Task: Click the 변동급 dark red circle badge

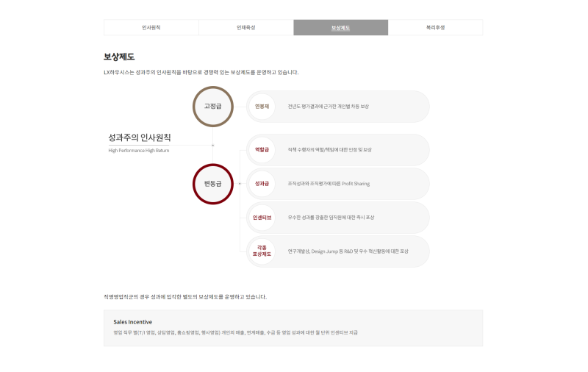Action: (x=212, y=184)
